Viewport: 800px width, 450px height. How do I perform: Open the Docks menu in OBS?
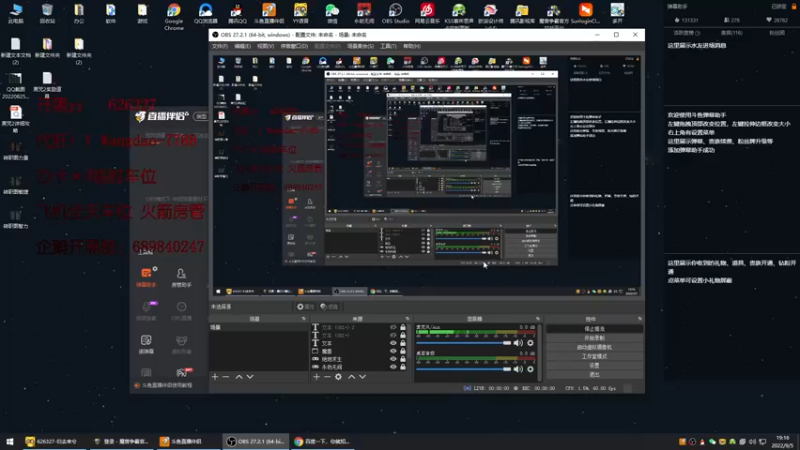pos(294,46)
